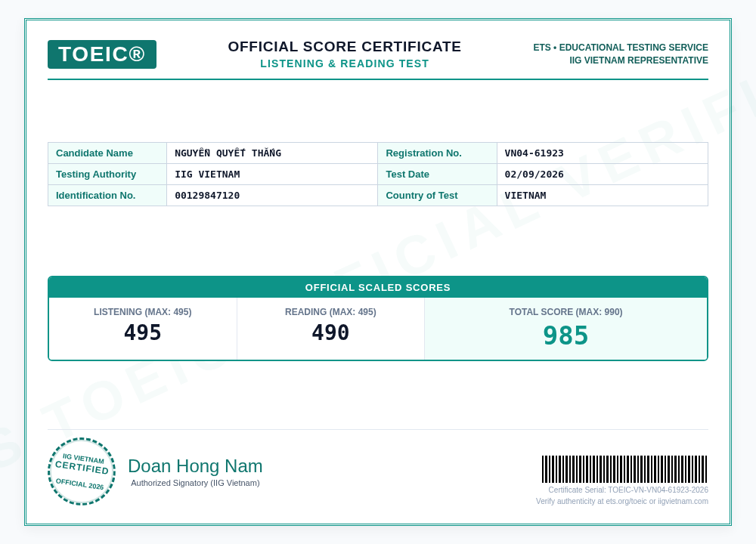Image resolution: width=756 pixels, height=544 pixels.
Task: Select the 'IIG VIETNAM' authority value
Action: (x=207, y=175)
